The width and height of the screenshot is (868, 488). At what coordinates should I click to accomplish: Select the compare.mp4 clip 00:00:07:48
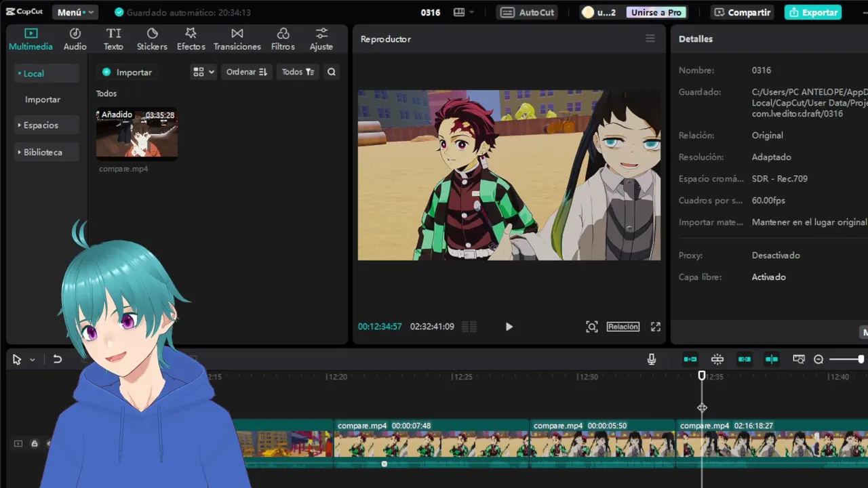pyautogui.click(x=431, y=443)
